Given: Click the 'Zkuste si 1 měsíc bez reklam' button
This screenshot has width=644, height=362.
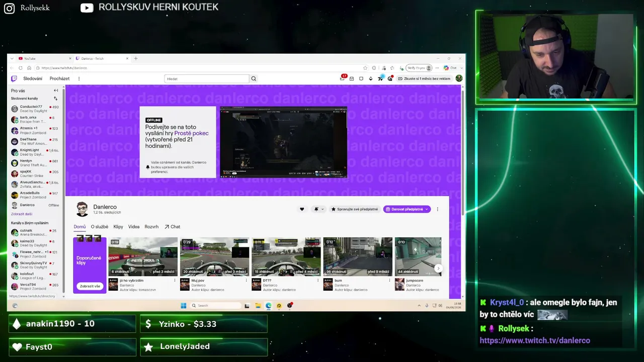Looking at the screenshot, I should 424,78.
